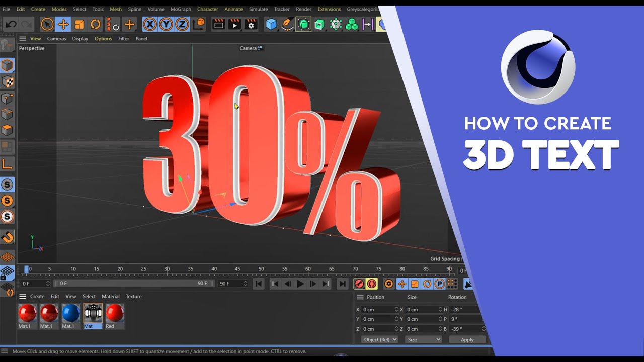Open the Simulate menu
The width and height of the screenshot is (644, 362).
(x=258, y=9)
